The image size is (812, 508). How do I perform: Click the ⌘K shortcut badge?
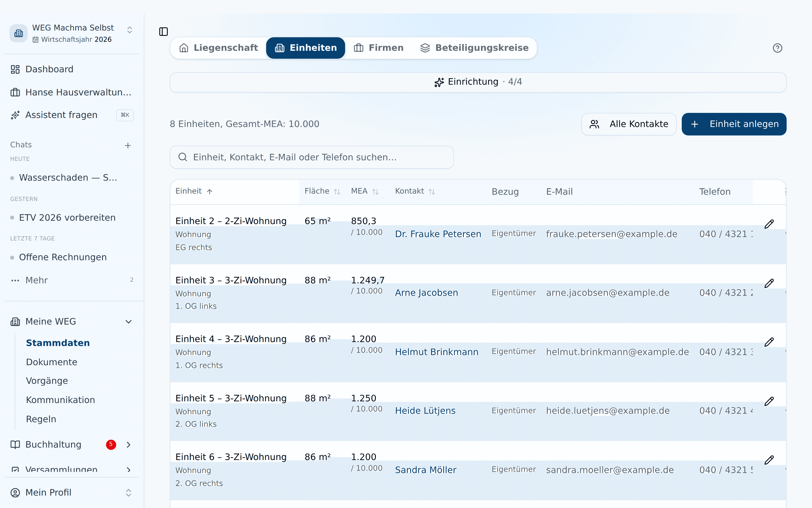(125, 115)
